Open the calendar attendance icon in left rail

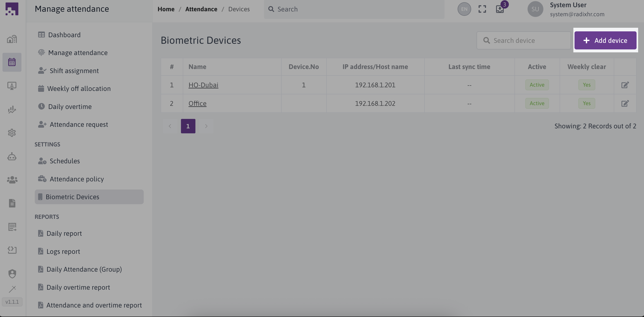[x=12, y=62]
